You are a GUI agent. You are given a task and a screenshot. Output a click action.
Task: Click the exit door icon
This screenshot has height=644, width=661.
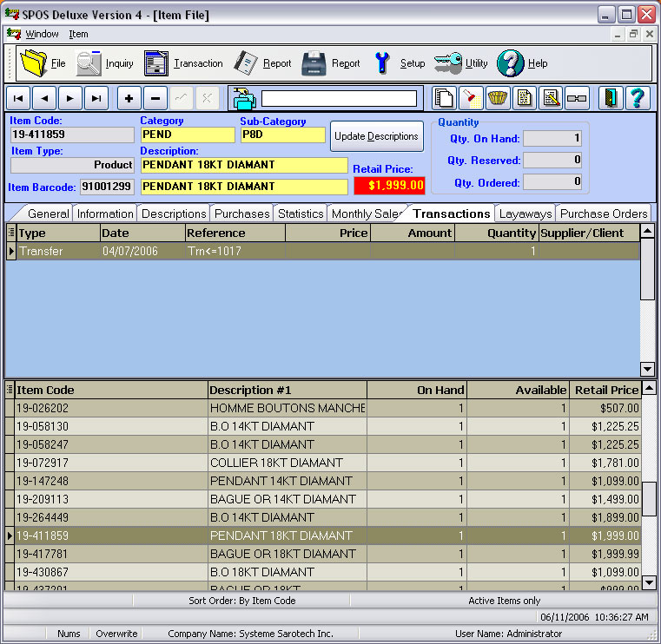[x=611, y=99]
